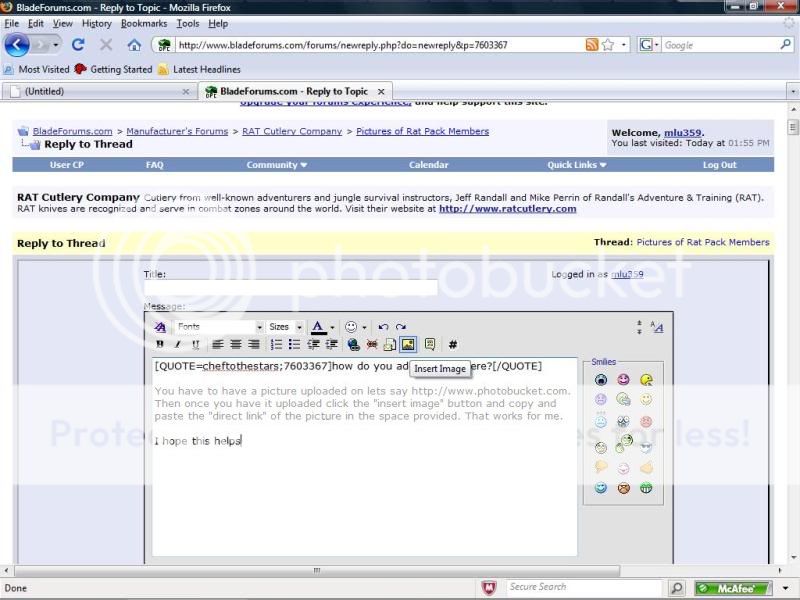Click the # wrap CODE tags icon
Viewport: 800px width, 600px height.
point(453,344)
